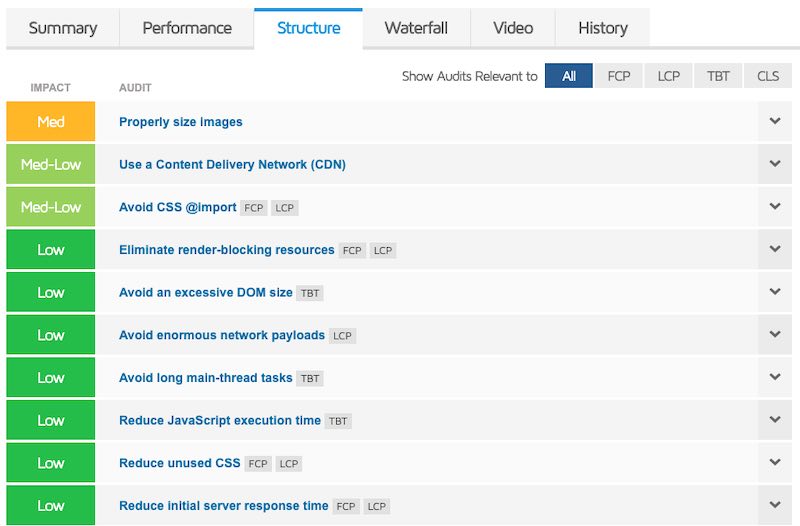Expand the Avoid CSS @import chevron
The image size is (800, 526).
pos(774,207)
